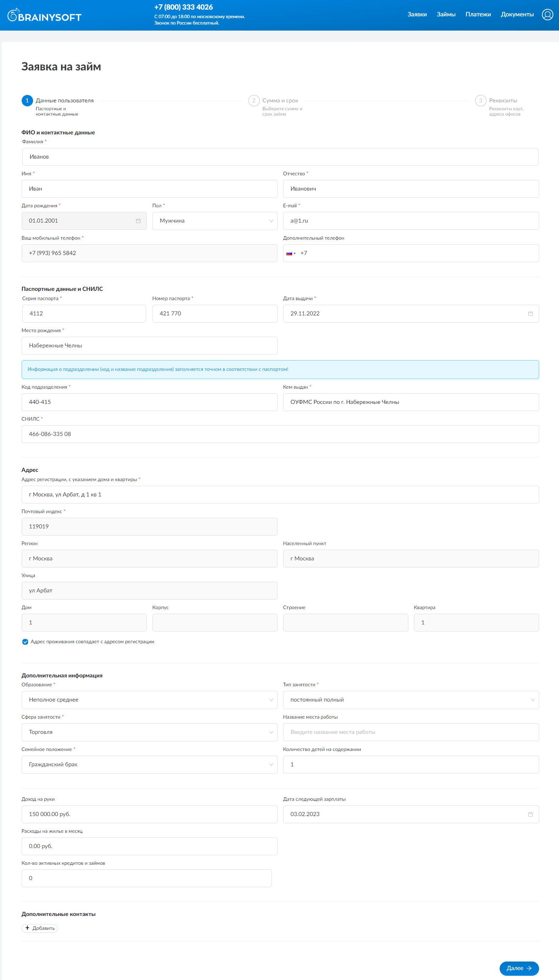Click step 3 circle Реквизиты
This screenshot has width=559, height=980.
click(x=480, y=101)
